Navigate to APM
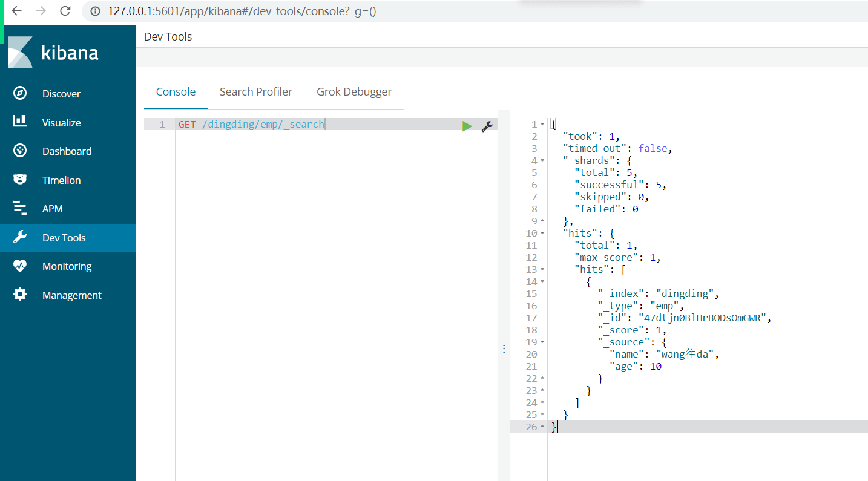868x481 pixels. 52,209
